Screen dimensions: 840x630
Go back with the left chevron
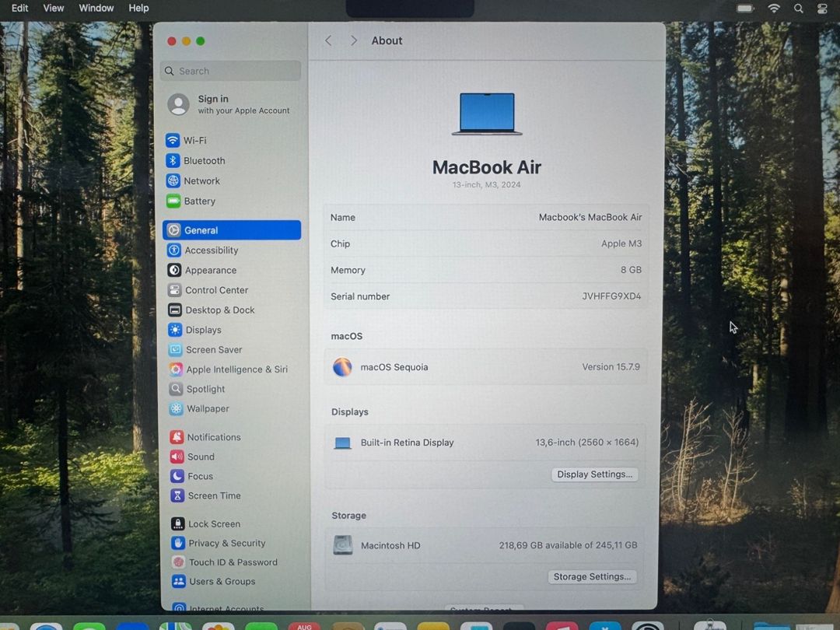pyautogui.click(x=328, y=40)
